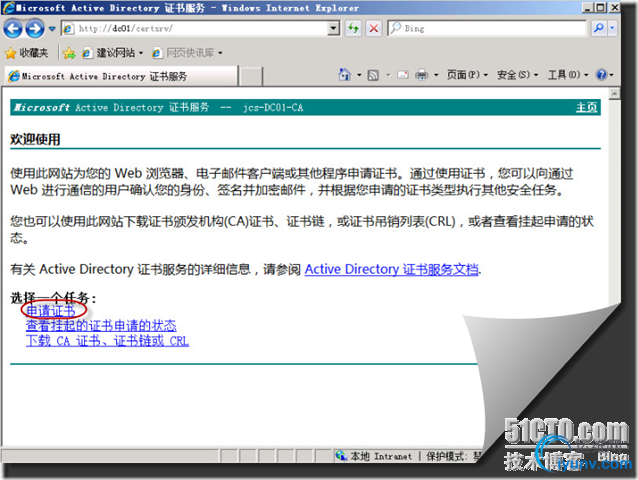Expand the address bar history dropdown

[334, 28]
